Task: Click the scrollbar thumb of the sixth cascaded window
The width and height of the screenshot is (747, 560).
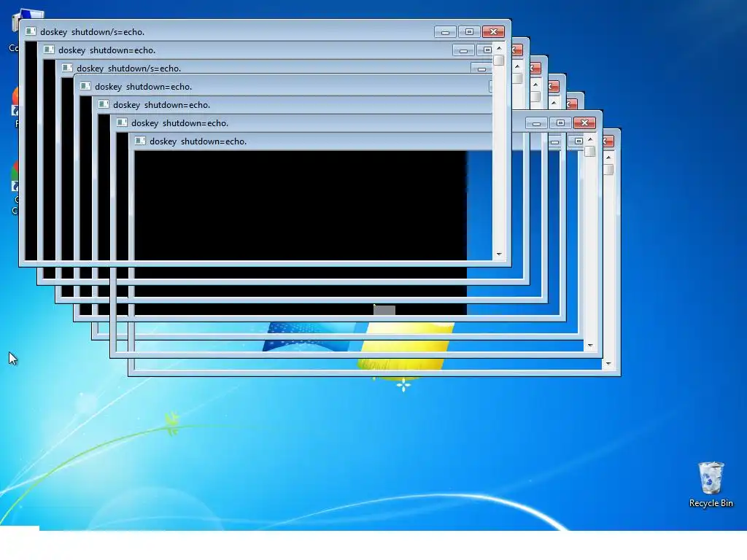Action: click(589, 152)
